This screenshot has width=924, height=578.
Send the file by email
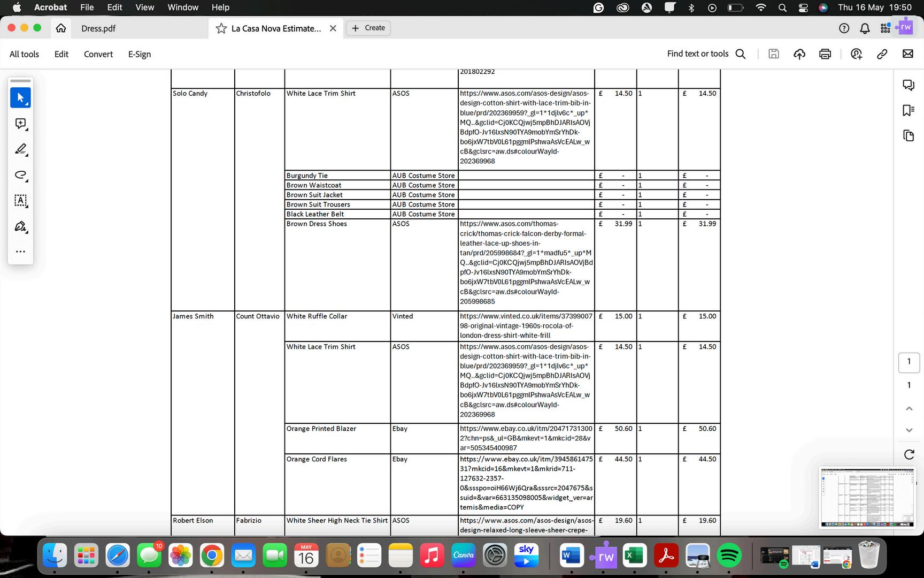pyautogui.click(x=908, y=54)
